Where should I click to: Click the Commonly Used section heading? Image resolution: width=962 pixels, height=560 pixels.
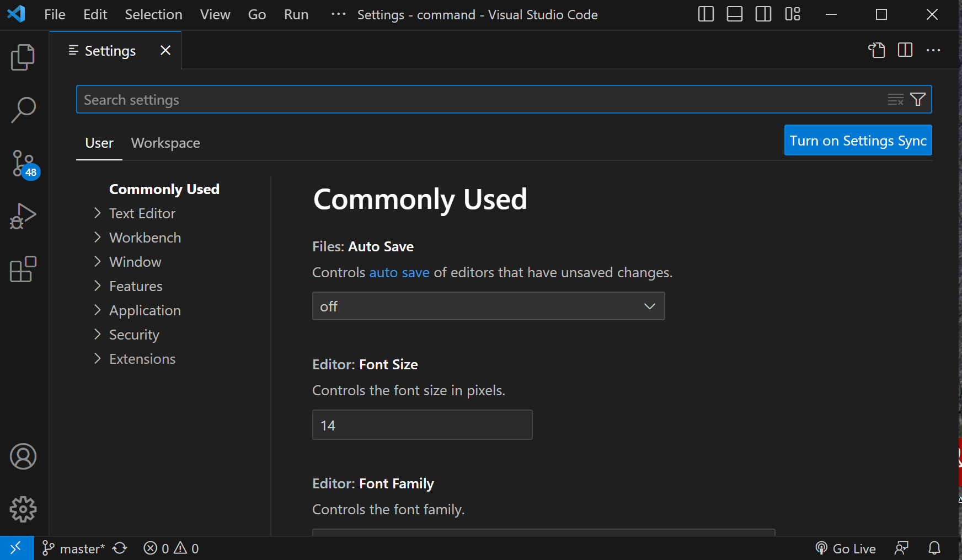point(420,200)
